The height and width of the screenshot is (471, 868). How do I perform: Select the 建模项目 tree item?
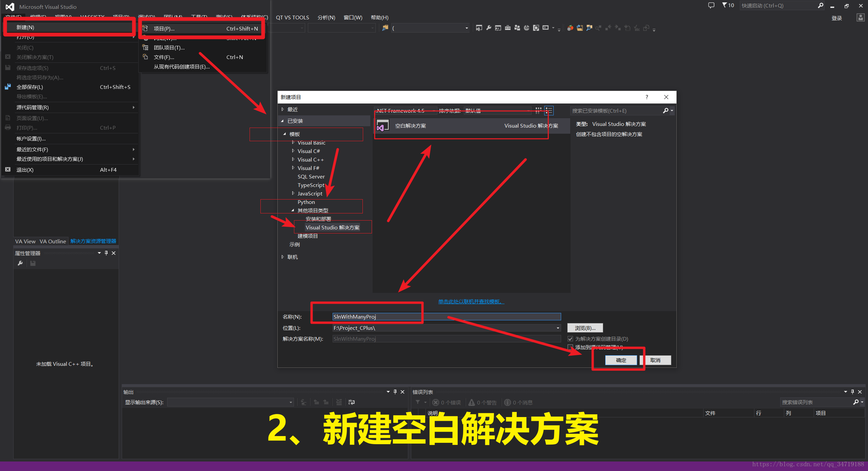308,236
